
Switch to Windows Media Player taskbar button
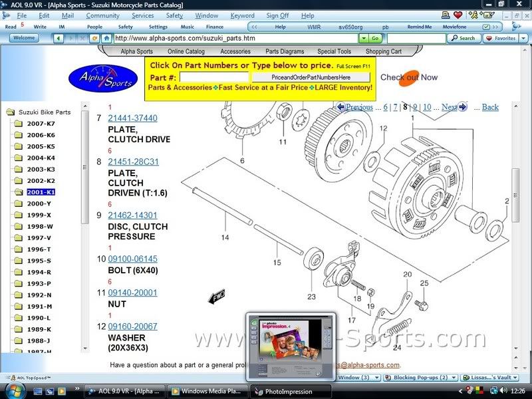(x=207, y=391)
